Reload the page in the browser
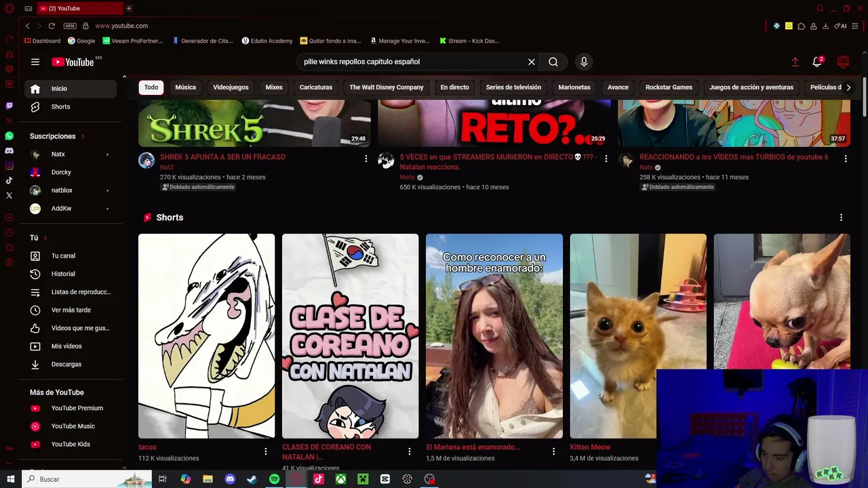This screenshot has height=488, width=868. (x=52, y=26)
